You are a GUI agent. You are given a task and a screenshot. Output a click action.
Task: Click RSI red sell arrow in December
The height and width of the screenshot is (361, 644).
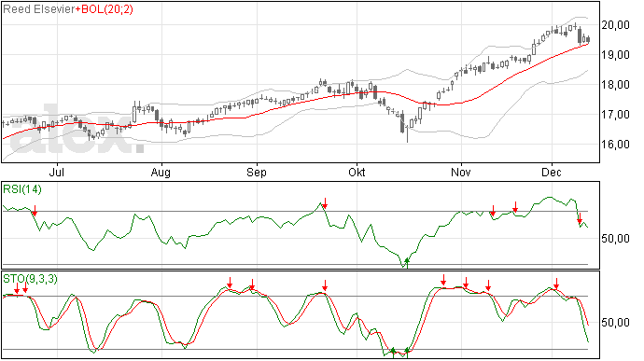tap(580, 218)
